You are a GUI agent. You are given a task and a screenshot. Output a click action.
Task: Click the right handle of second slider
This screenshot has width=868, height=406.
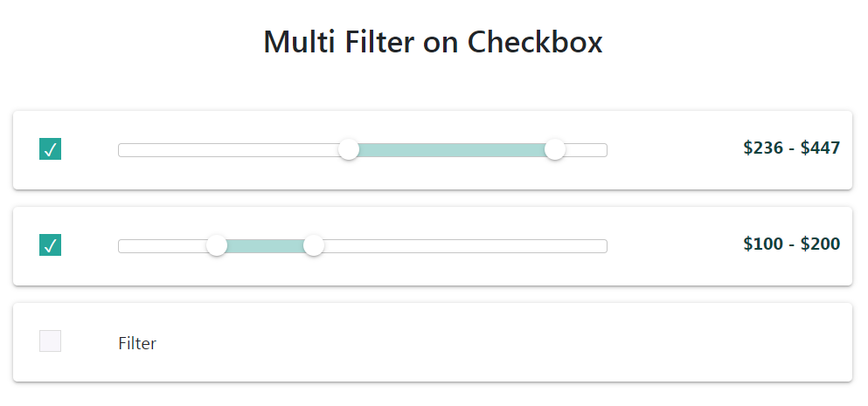coord(314,245)
